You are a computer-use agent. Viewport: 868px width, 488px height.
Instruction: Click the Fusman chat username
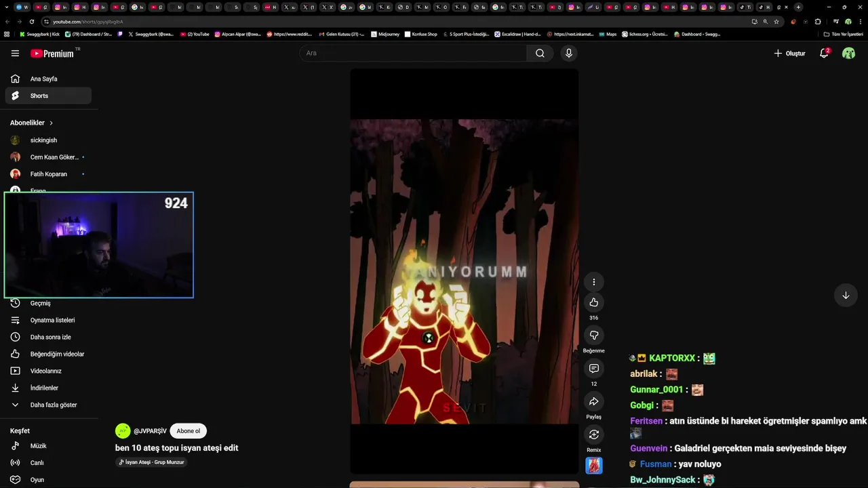(656, 464)
